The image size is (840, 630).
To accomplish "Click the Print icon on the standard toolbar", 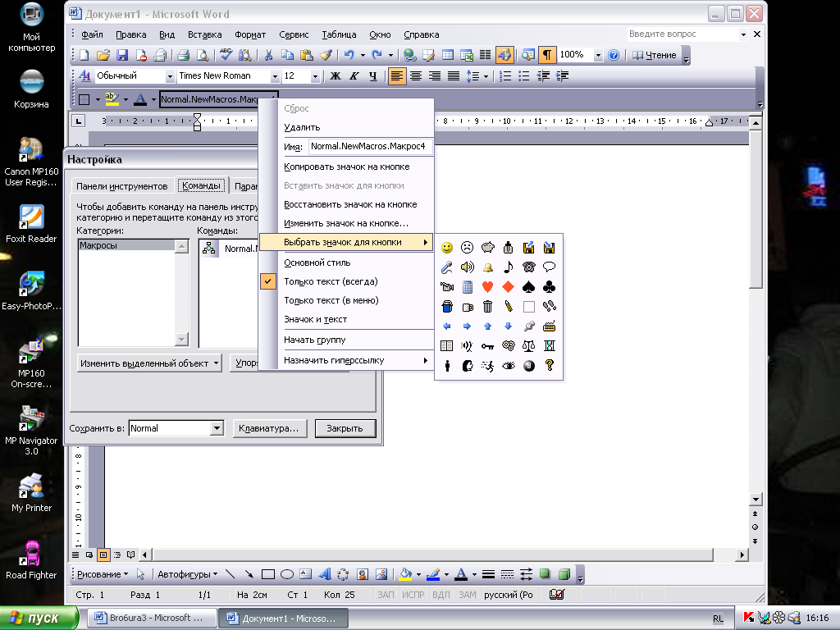I will pos(183,55).
